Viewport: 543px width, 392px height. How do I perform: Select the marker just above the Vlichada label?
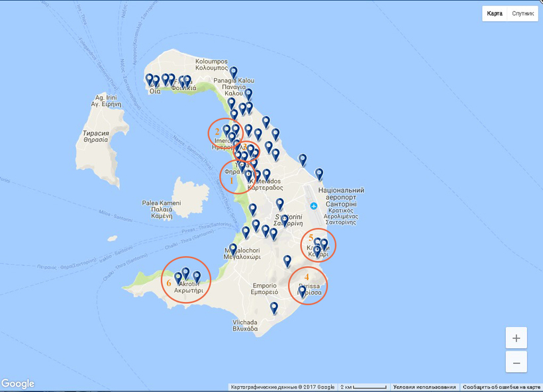pos(274,307)
